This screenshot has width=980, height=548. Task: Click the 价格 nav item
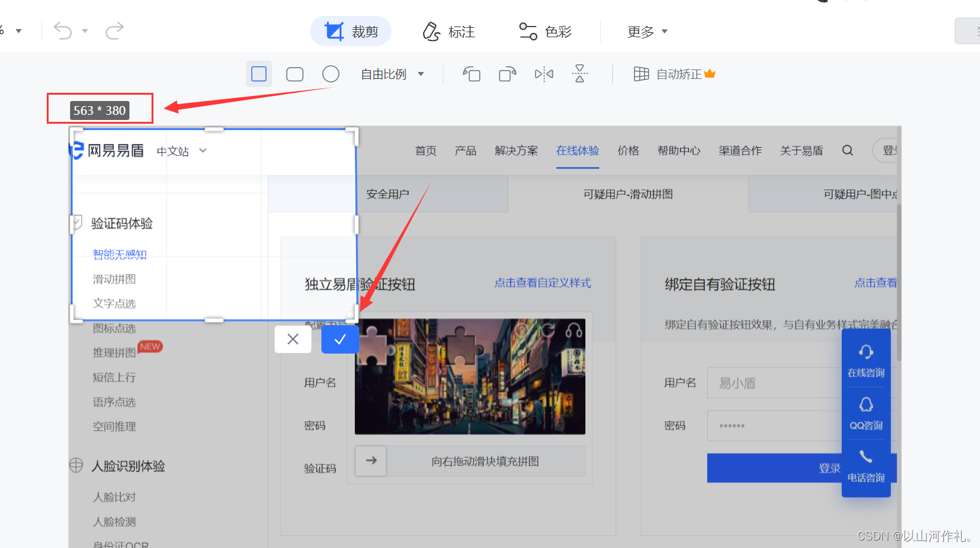coord(628,151)
